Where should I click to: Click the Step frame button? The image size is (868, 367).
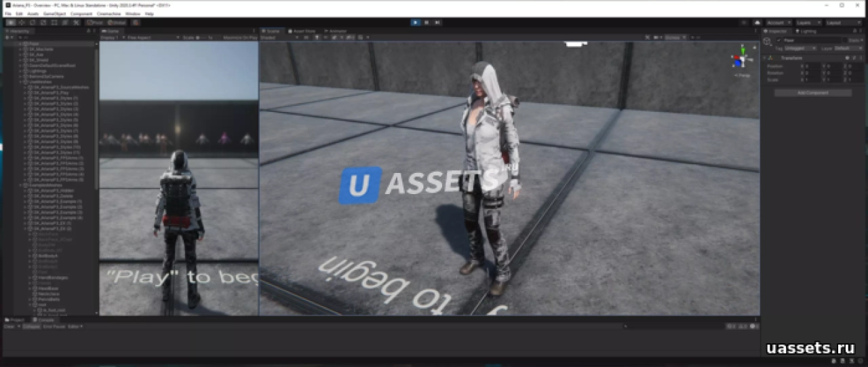pyautogui.click(x=437, y=22)
